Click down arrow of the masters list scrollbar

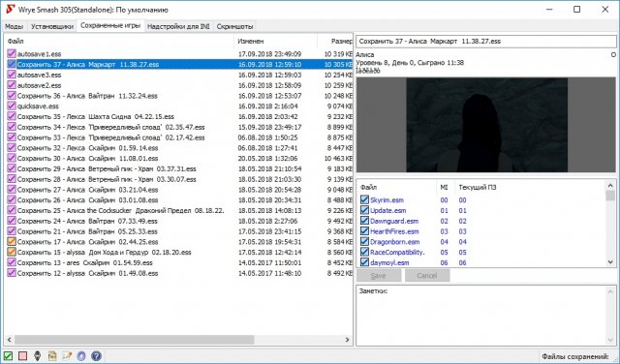point(610,261)
